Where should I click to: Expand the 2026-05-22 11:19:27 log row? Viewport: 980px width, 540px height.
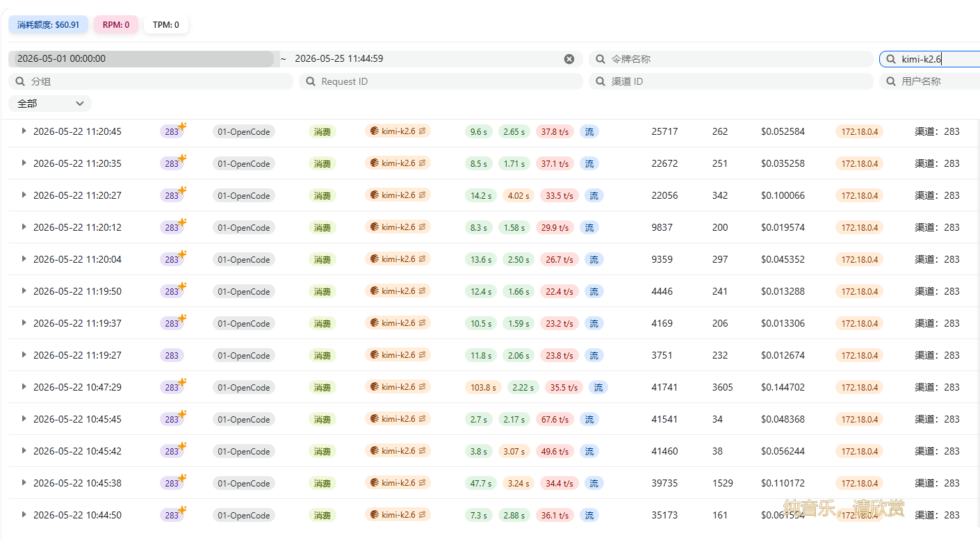tap(24, 355)
